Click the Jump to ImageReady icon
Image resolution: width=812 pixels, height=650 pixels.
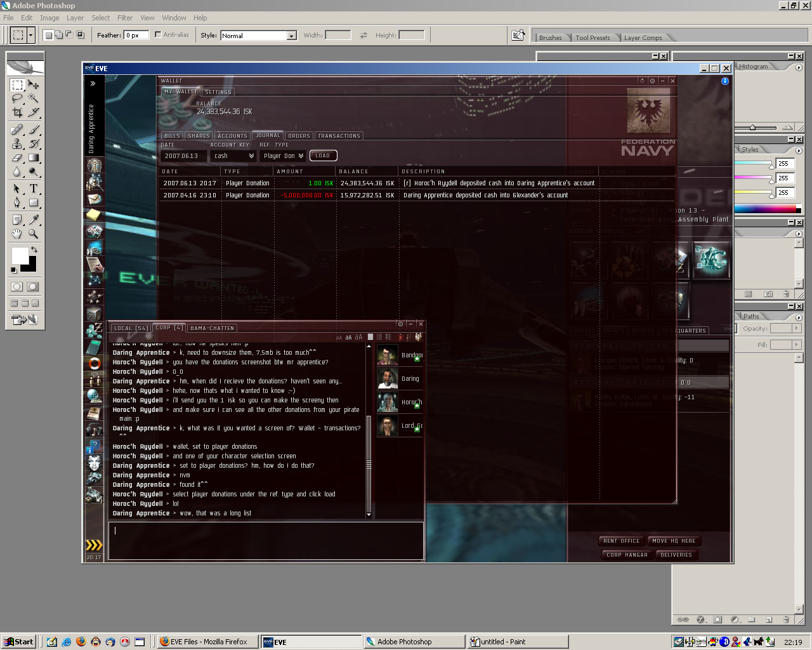pyautogui.click(x=25, y=320)
